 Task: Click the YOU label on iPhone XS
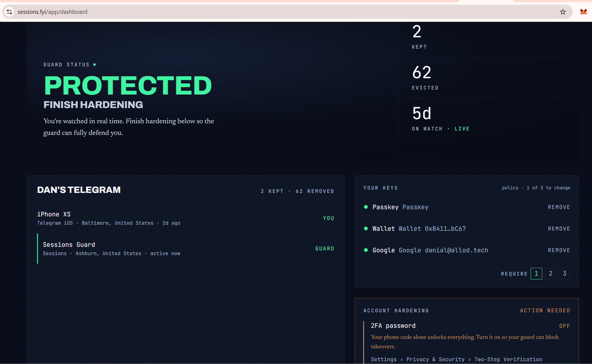click(328, 218)
